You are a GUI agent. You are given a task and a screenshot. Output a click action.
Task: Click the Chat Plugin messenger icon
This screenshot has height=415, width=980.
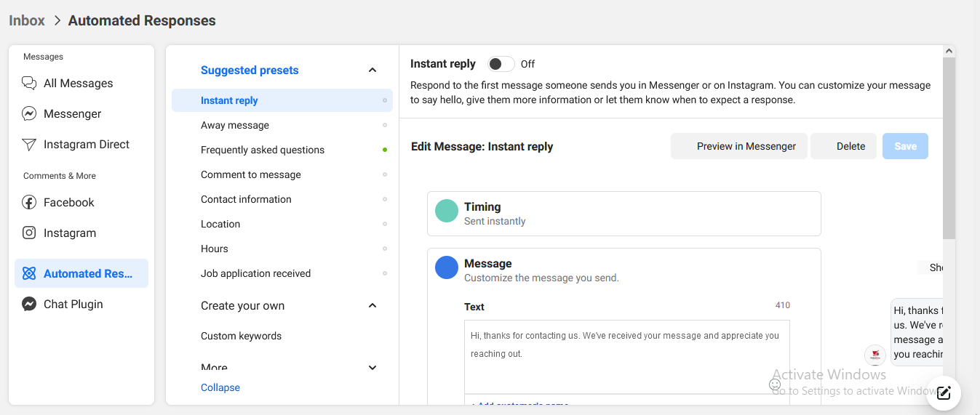coord(29,305)
